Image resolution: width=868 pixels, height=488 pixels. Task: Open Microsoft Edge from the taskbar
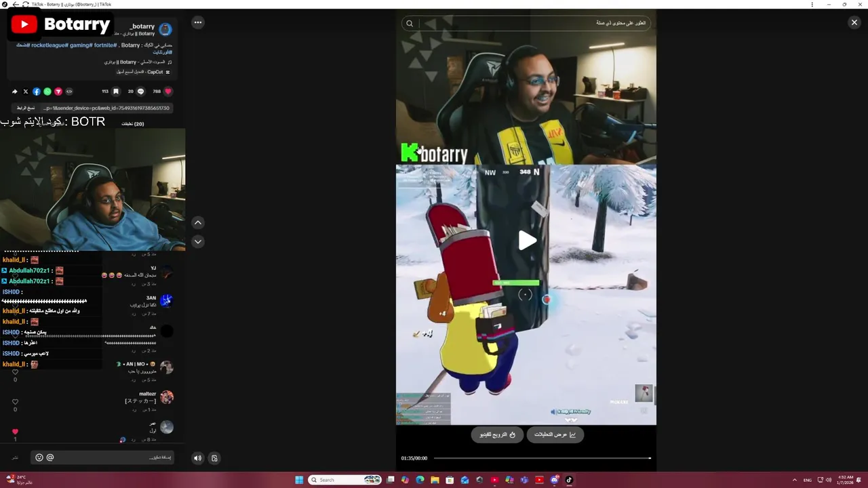coord(420,480)
